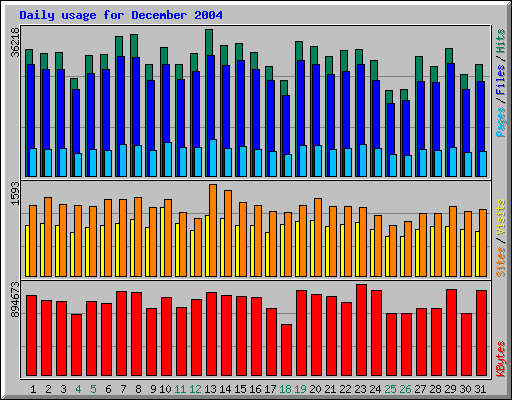Click day label 22 on x-axis
Image resolution: width=512 pixels, height=400 pixels.
coord(345,389)
